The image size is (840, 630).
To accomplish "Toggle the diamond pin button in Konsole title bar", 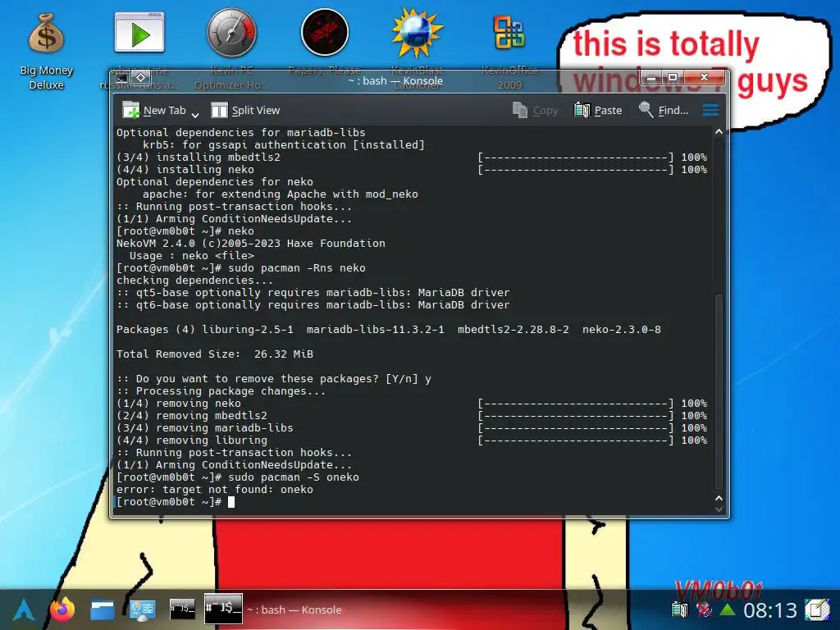I will tap(140, 78).
